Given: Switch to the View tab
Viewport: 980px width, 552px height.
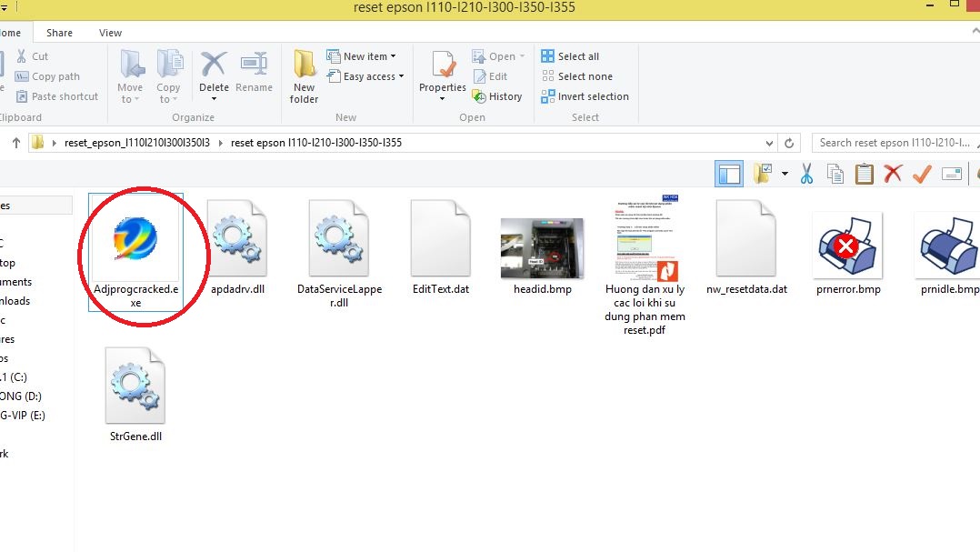Looking at the screenshot, I should (x=110, y=33).
